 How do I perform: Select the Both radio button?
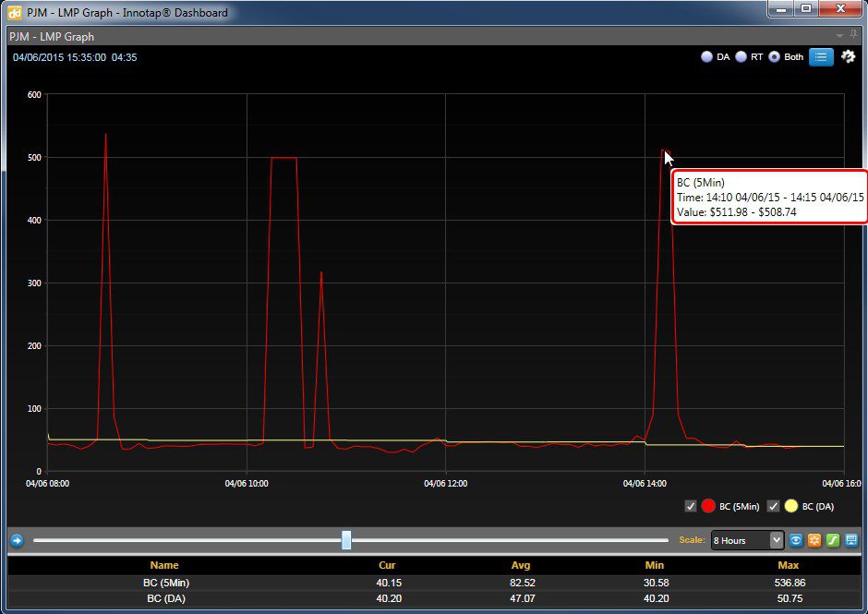click(775, 56)
